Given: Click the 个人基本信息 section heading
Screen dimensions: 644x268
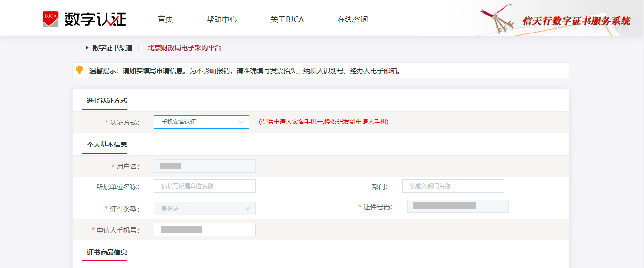Looking at the screenshot, I should (107, 145).
